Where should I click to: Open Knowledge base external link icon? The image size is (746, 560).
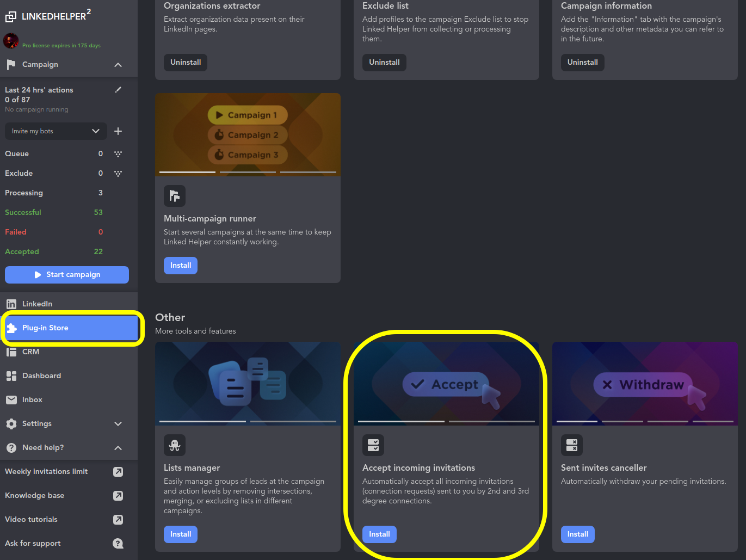pos(118,496)
